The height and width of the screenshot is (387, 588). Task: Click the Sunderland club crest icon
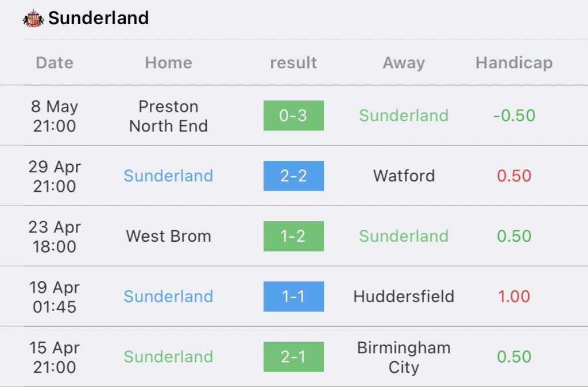(x=33, y=18)
